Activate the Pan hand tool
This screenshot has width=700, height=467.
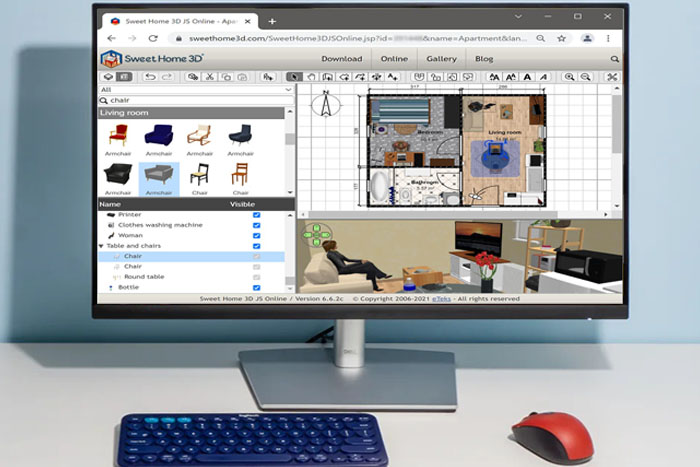[310, 77]
